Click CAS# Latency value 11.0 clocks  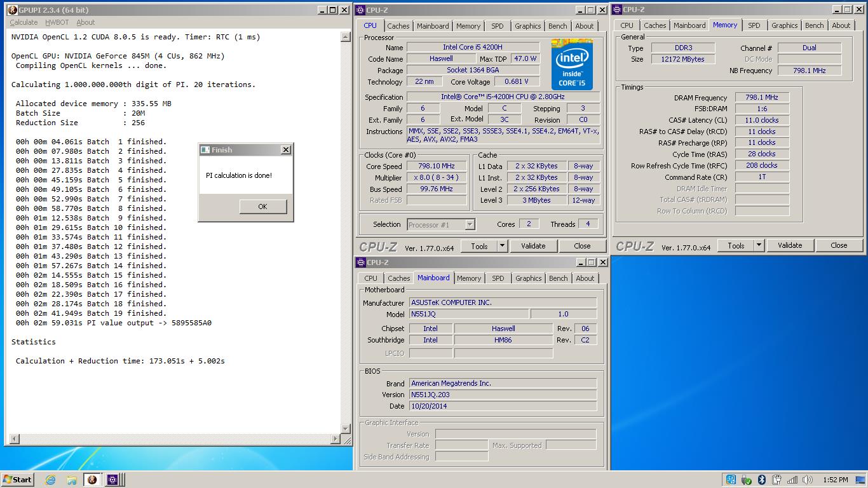[762, 120]
